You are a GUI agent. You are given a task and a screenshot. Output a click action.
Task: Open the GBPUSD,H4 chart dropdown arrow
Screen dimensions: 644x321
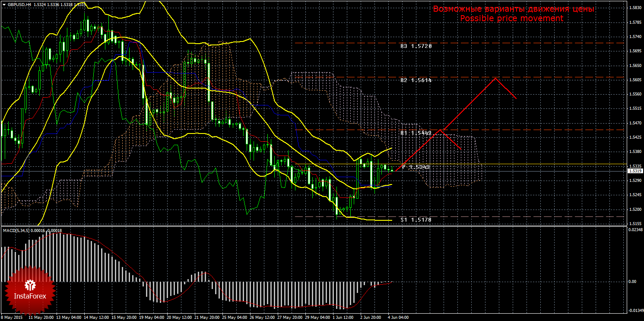coord(4,4)
